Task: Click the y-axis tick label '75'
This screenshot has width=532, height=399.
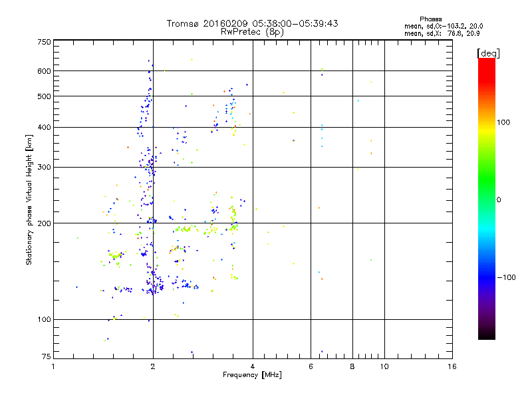Action: pyautogui.click(x=47, y=356)
